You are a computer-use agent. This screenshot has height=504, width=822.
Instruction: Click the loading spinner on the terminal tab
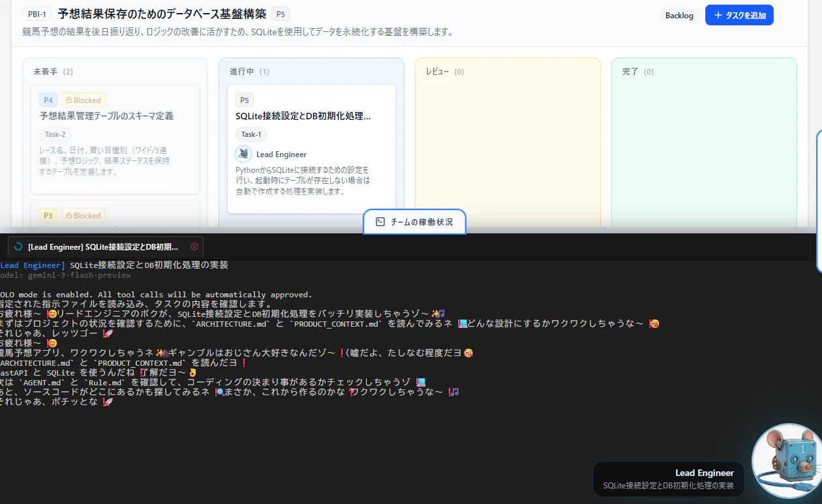(x=18, y=246)
